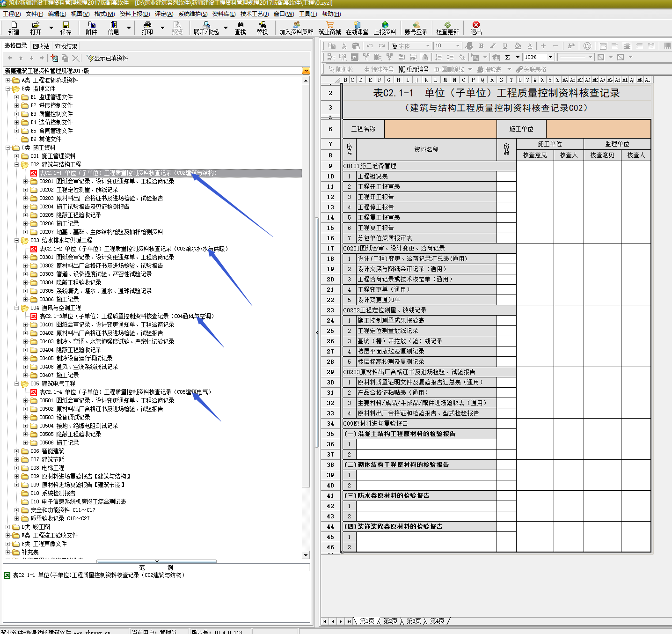Select 安全和功能资料 C11~C17 folder
Image resolution: width=672 pixels, height=634 pixels.
coord(63,510)
